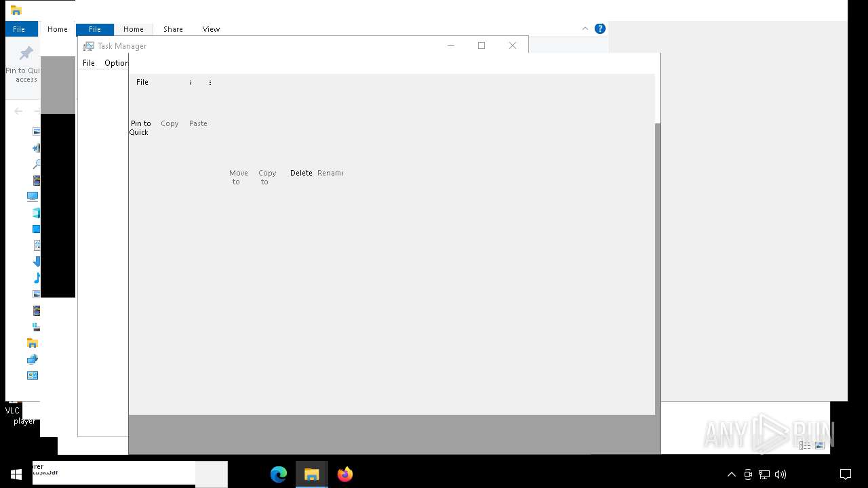This screenshot has height=488, width=868.
Task: Click the Rename button
Action: (330, 173)
